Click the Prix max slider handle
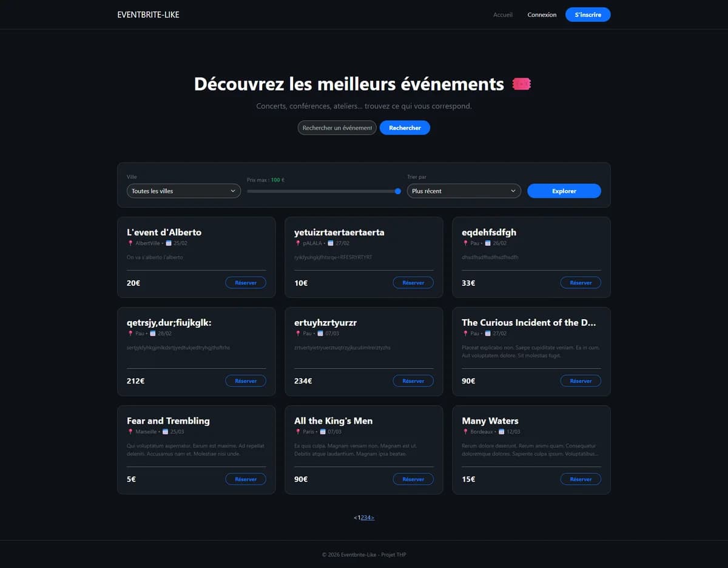The image size is (728, 568). 398,191
